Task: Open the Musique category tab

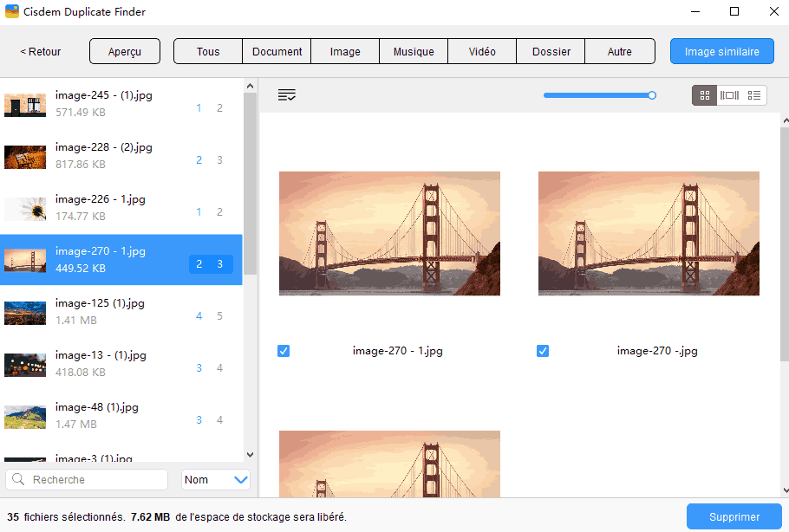Action: pyautogui.click(x=413, y=51)
